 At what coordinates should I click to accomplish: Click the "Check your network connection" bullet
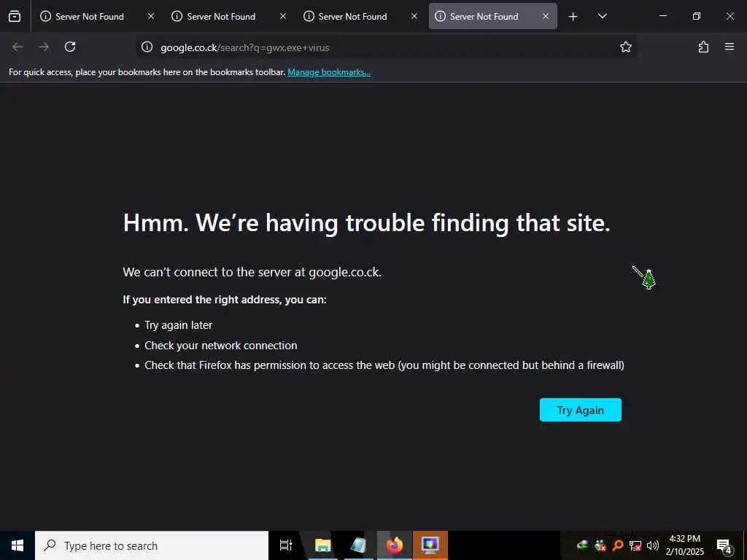(x=220, y=345)
